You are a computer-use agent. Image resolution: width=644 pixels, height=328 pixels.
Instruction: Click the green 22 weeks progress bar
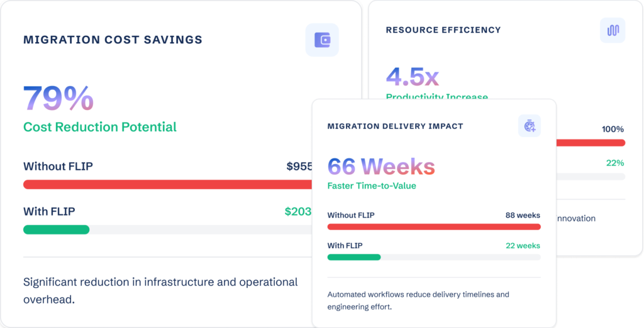[354, 257]
